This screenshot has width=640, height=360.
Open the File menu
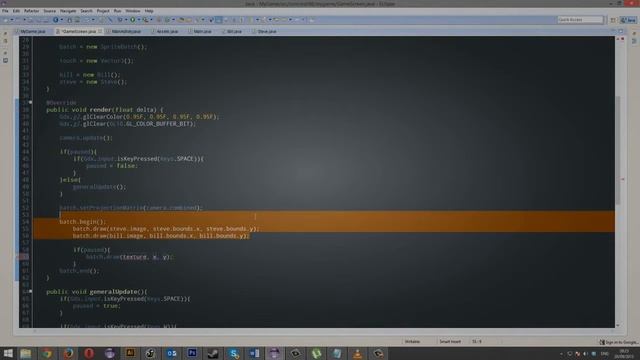pyautogui.click(x=5, y=11)
